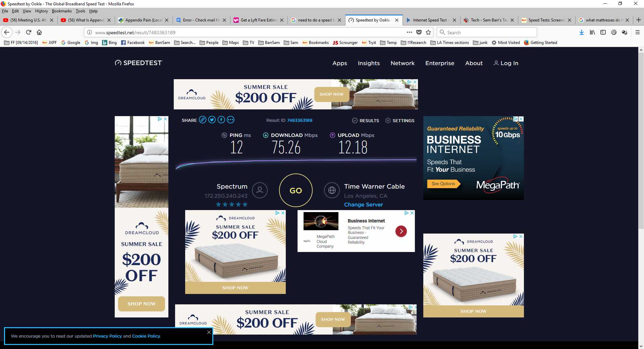
Task: Open the About navigation item
Action: (x=474, y=63)
